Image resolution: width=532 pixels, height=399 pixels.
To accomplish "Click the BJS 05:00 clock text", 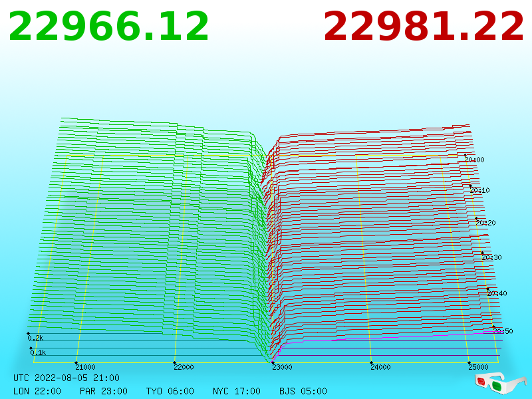I will coord(303,391).
